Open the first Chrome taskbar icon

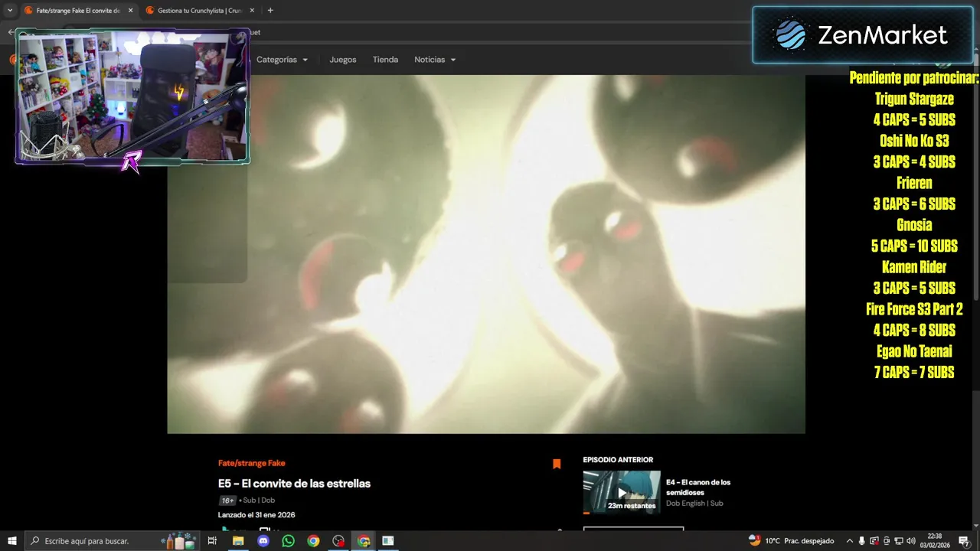[x=313, y=540]
